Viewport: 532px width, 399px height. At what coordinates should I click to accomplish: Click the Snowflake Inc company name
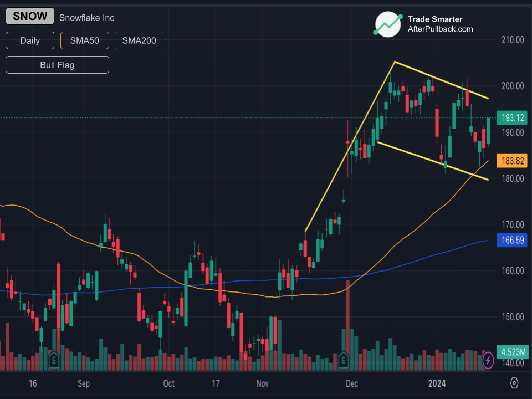click(x=87, y=18)
